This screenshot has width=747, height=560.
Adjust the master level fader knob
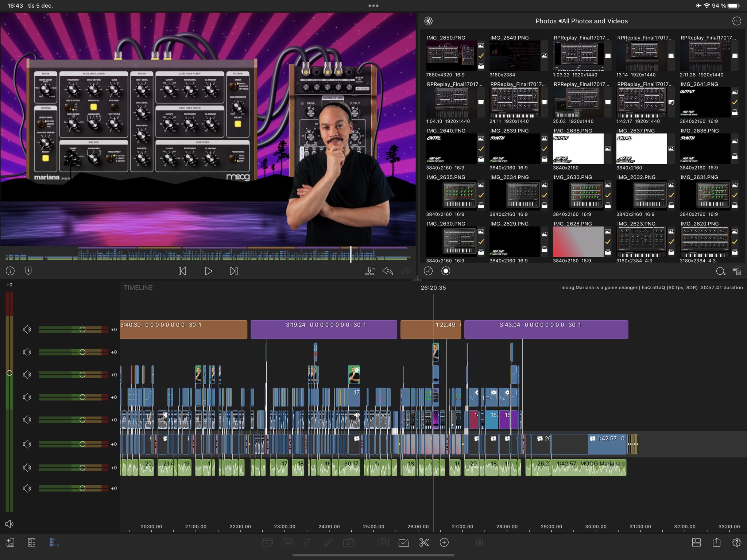point(9,373)
